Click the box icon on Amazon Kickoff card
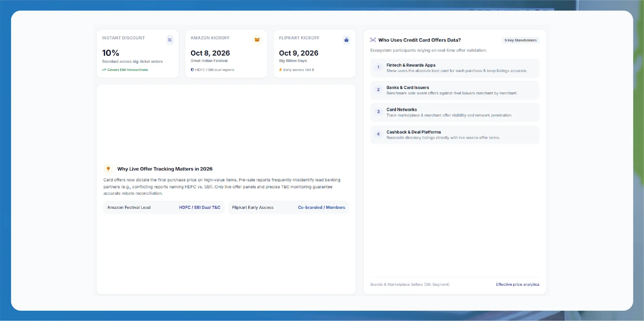This screenshot has height=321, width=644. [x=257, y=40]
